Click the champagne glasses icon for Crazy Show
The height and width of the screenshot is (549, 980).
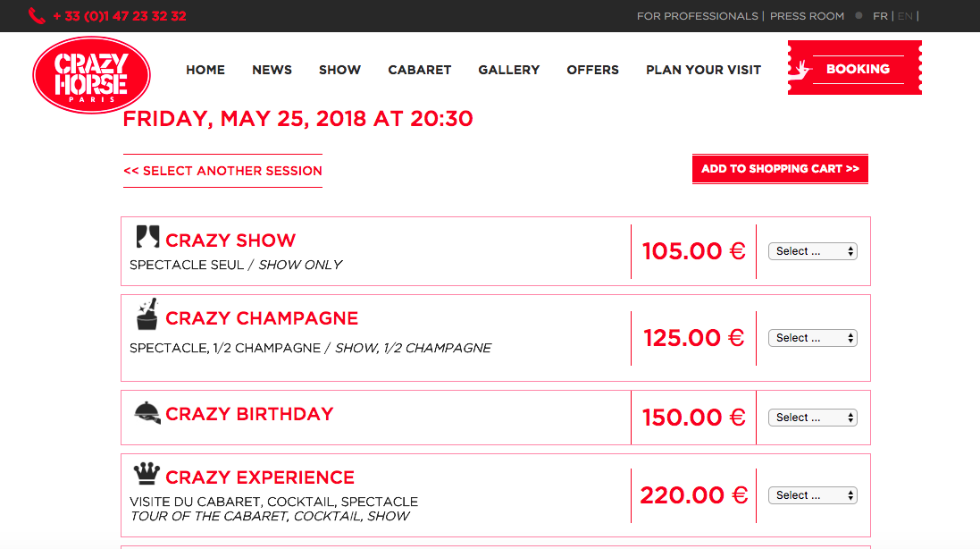[147, 237]
